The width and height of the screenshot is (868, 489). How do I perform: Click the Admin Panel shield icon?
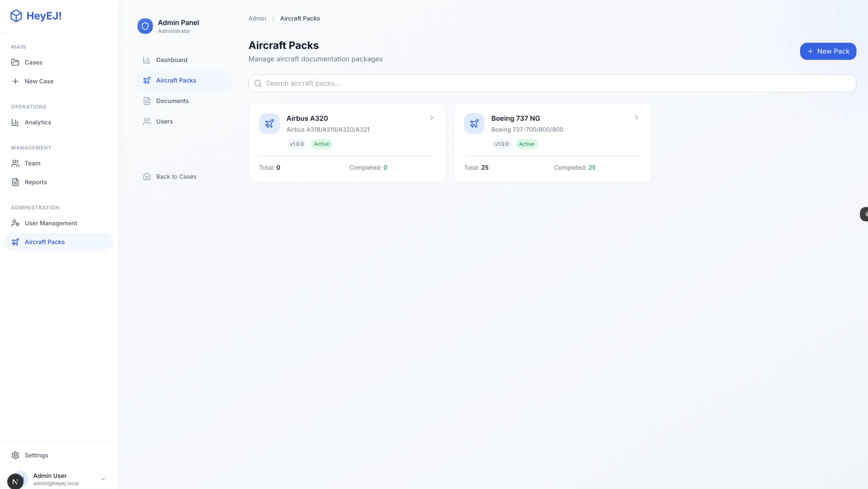[x=145, y=26]
